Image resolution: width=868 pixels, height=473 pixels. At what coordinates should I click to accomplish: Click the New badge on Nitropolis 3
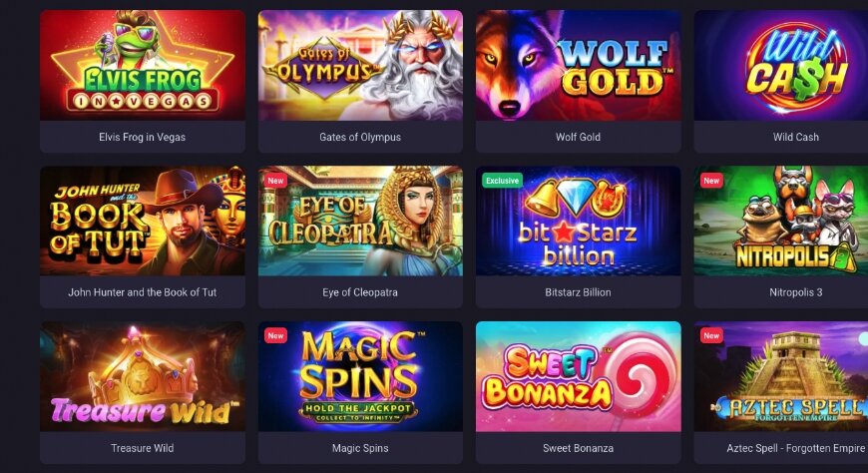[712, 181]
